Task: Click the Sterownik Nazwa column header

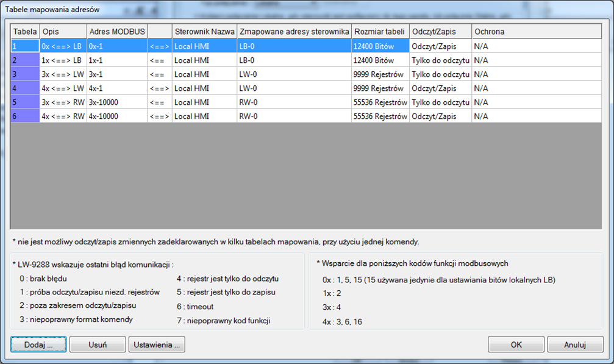Action: pos(204,32)
